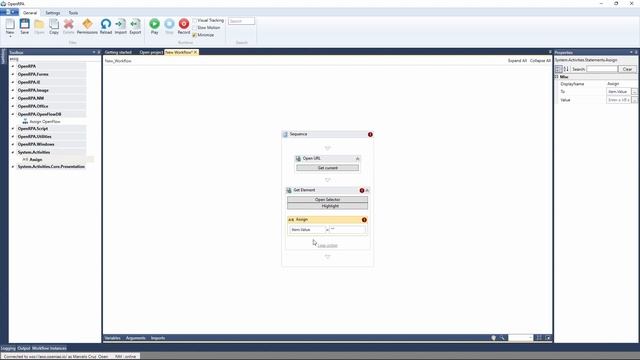The image size is (640, 360).
Task: Click the Properties search input field
Action: click(x=602, y=69)
